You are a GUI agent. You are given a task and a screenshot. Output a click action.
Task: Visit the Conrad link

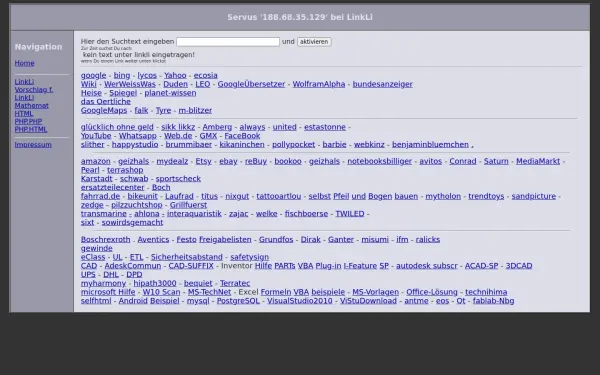[463, 161]
